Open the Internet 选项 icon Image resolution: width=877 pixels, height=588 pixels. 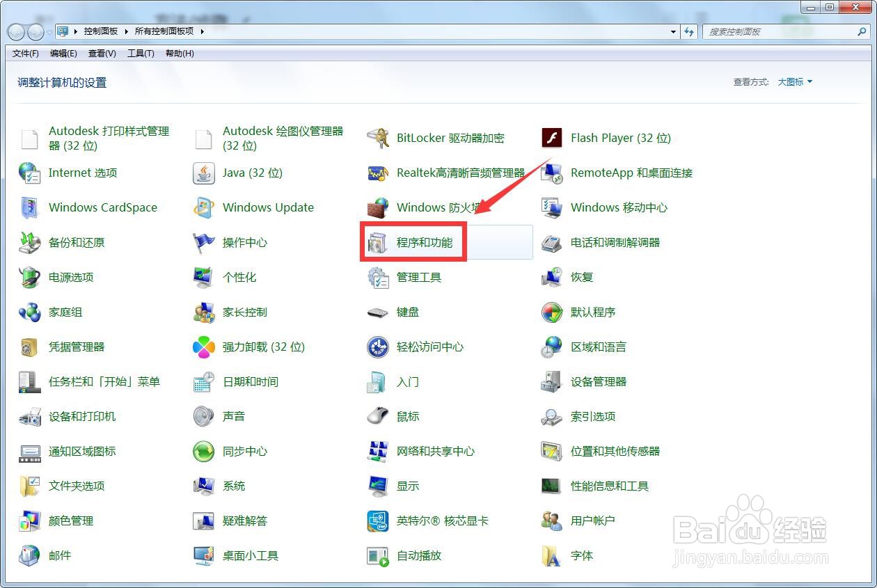point(30,173)
